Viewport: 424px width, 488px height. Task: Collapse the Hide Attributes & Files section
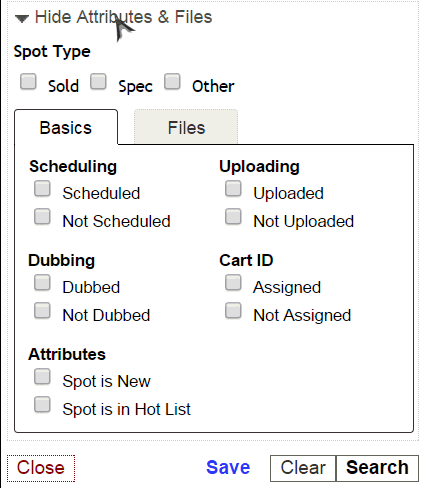113,17
